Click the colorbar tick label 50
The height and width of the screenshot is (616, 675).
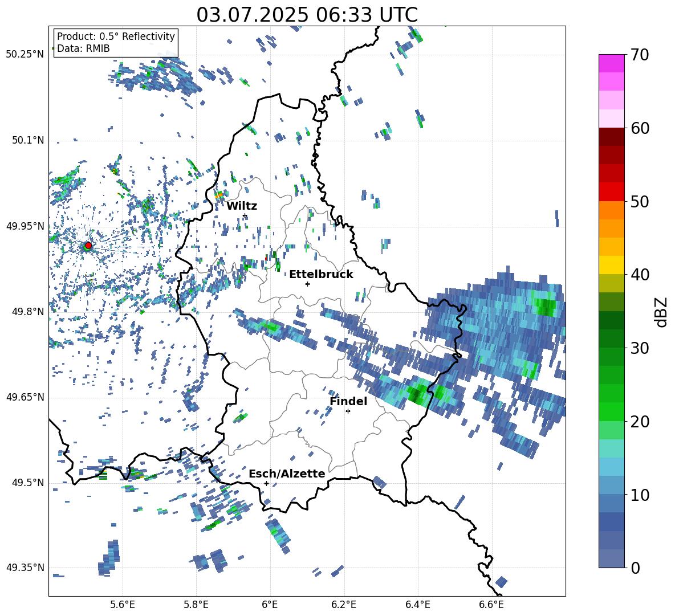[640, 201]
